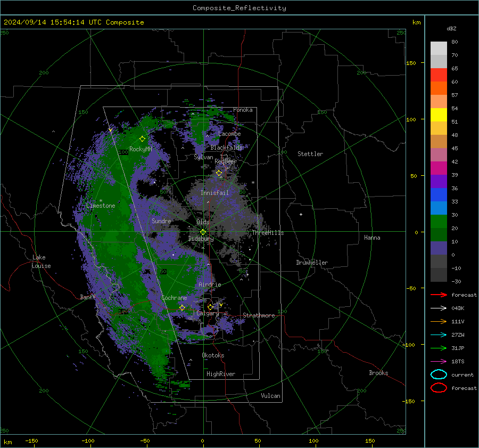Click the Innisfail label
479x448 pixels.
[214, 193]
